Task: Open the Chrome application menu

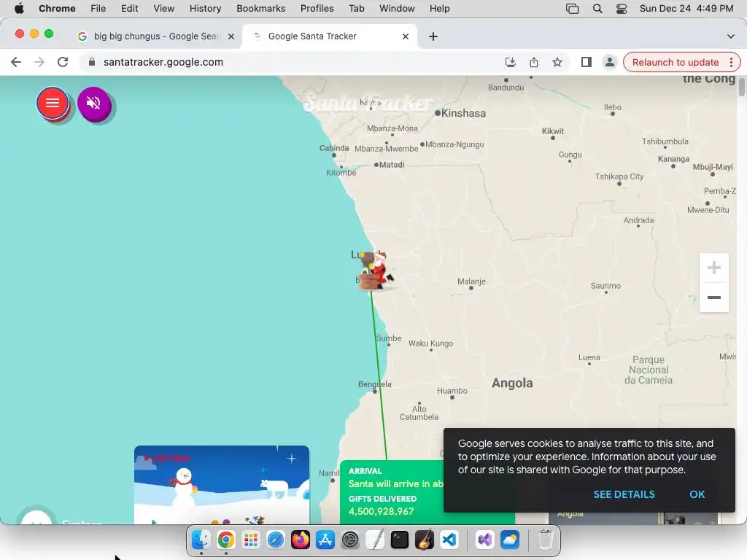Action: click(x=57, y=9)
